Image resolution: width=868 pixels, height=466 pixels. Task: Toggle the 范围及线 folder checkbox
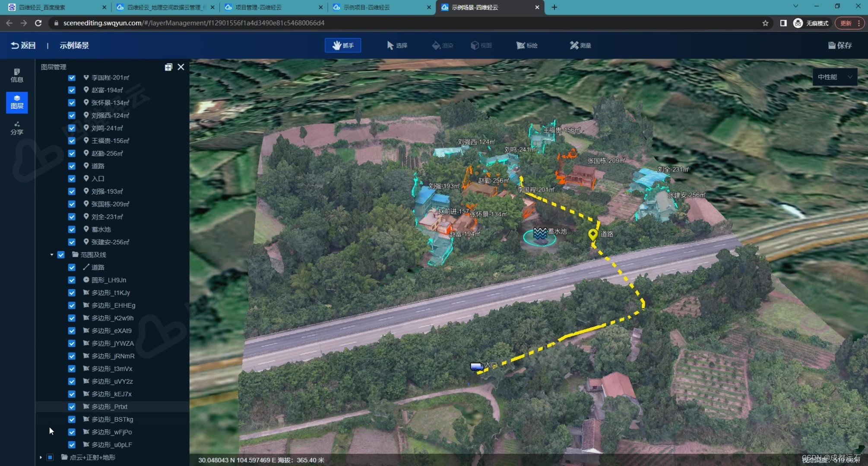pos(61,255)
